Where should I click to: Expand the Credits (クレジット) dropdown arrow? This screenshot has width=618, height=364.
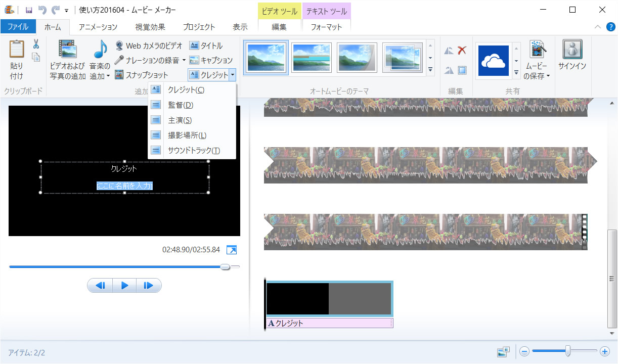point(232,75)
